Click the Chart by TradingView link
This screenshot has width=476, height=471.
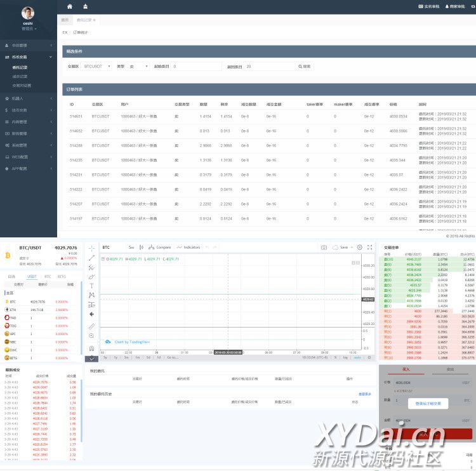[x=133, y=342]
